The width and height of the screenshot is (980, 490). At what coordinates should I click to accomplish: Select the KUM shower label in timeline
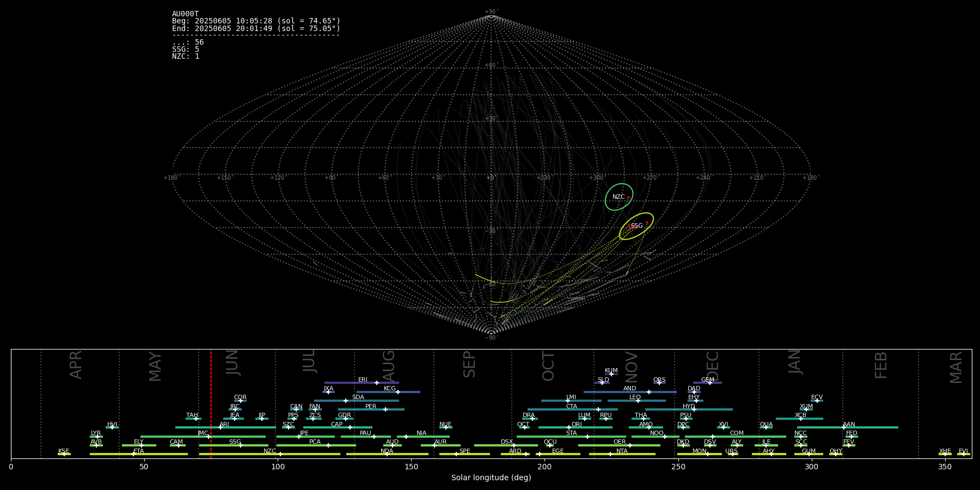point(611,371)
